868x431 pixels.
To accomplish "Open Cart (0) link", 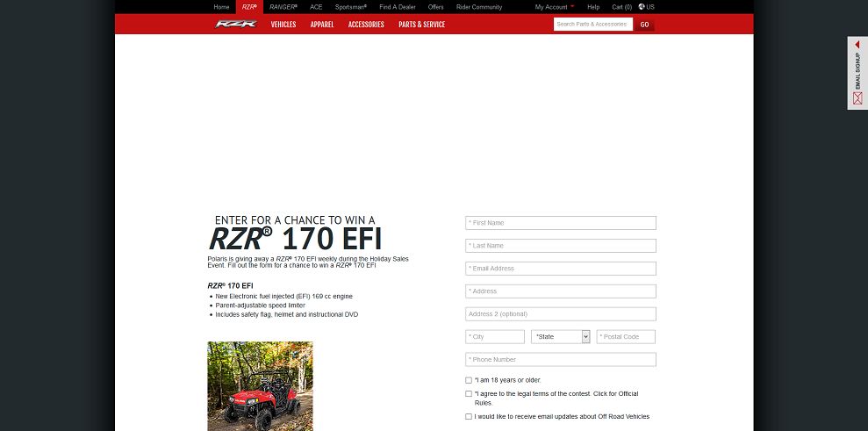I will pos(621,7).
